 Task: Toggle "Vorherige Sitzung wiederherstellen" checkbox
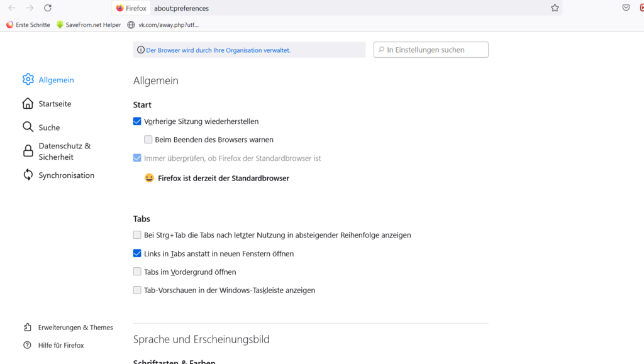(x=137, y=121)
